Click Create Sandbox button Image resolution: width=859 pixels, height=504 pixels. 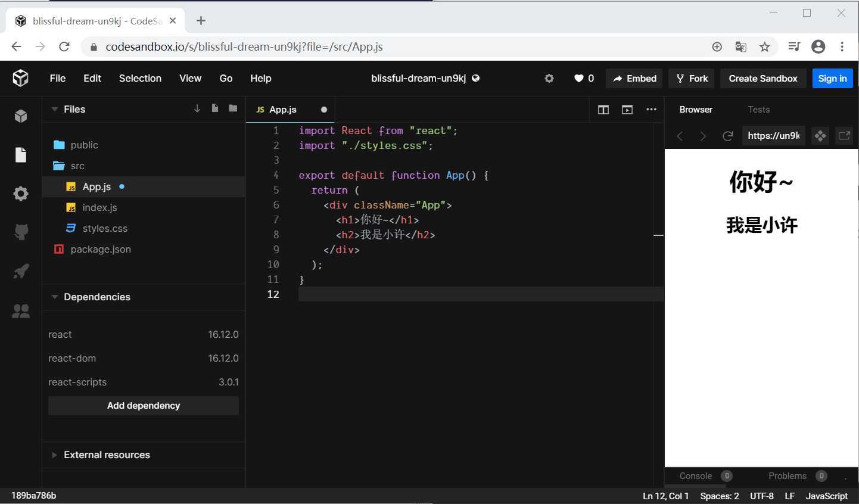click(763, 78)
